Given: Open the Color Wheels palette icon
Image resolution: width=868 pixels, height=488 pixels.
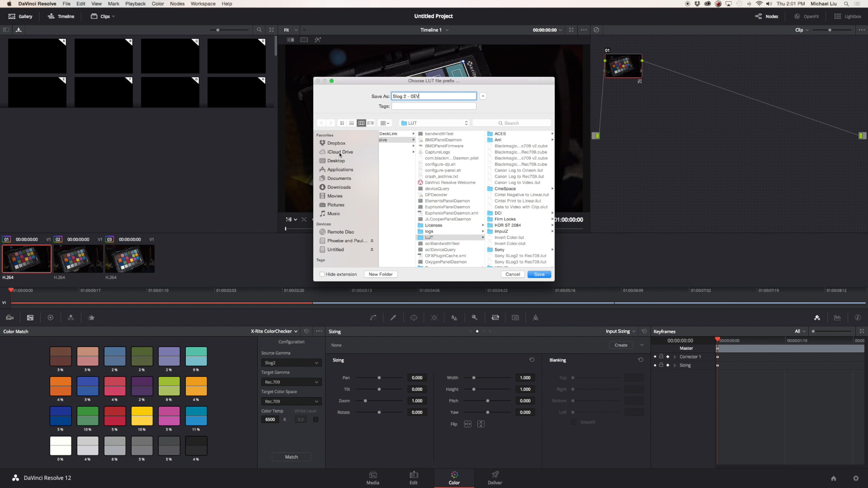Looking at the screenshot, I should [51, 318].
